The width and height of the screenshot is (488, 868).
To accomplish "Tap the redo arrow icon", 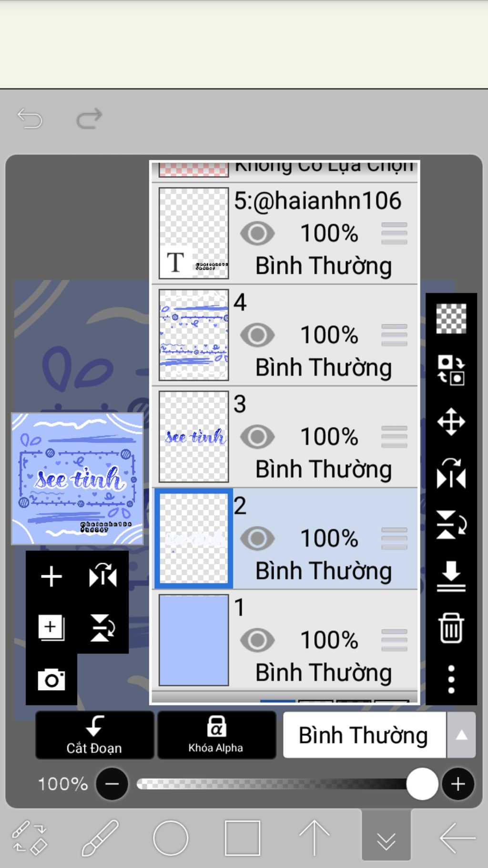I will [x=90, y=118].
